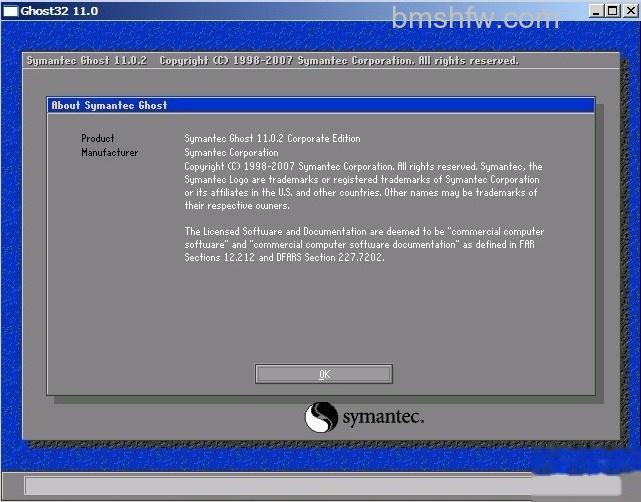Click the "Sections 12.212 and DFARS Section 227.7202" line
The width and height of the screenshot is (641, 502).
tap(284, 257)
